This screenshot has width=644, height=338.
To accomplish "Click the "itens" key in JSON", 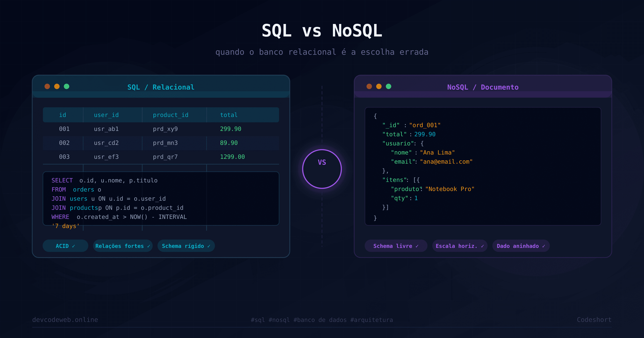I will point(394,180).
